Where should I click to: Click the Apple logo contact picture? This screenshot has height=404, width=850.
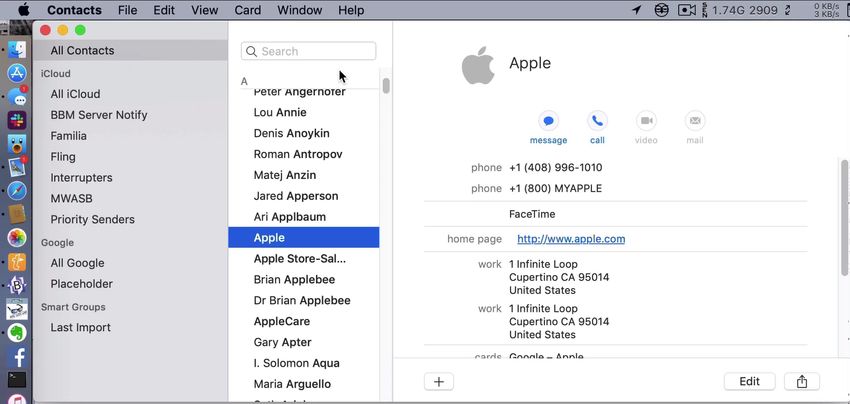tap(478, 65)
